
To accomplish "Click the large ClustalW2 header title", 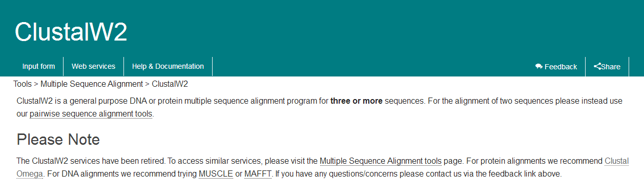I will click(x=71, y=32).
